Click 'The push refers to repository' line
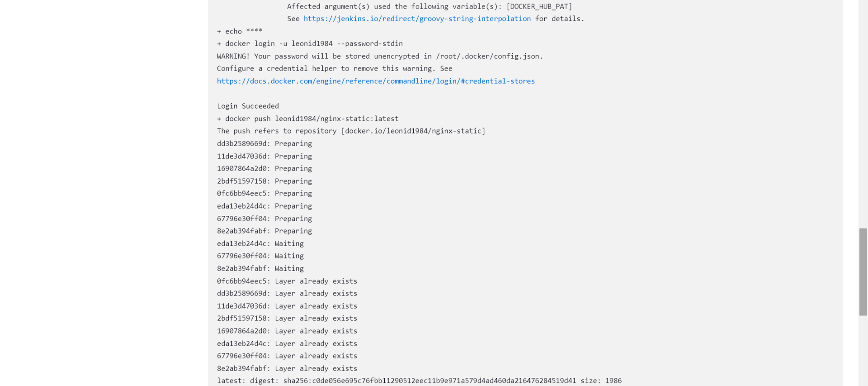868x386 pixels. (x=351, y=131)
